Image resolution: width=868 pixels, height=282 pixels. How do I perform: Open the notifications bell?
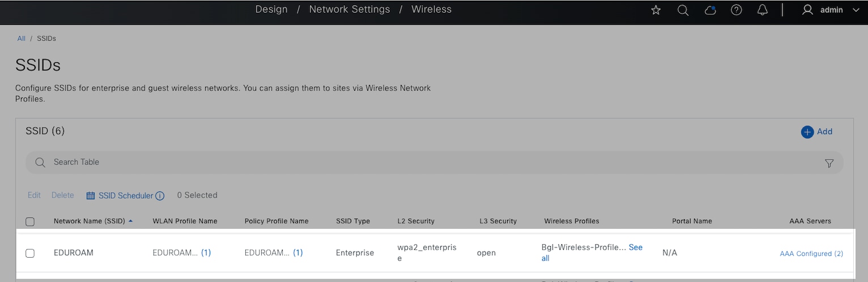(763, 10)
